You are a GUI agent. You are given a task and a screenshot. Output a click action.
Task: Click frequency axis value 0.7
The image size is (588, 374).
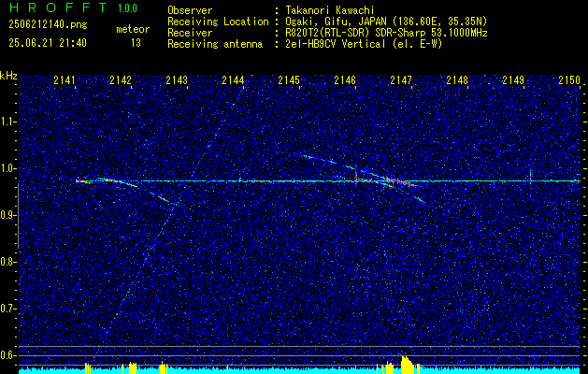[x=7, y=309]
